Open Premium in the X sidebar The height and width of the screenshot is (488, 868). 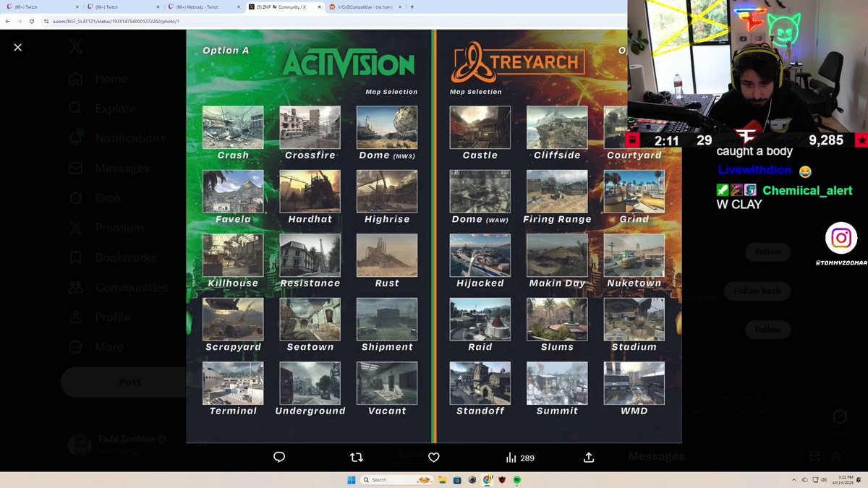pos(106,228)
